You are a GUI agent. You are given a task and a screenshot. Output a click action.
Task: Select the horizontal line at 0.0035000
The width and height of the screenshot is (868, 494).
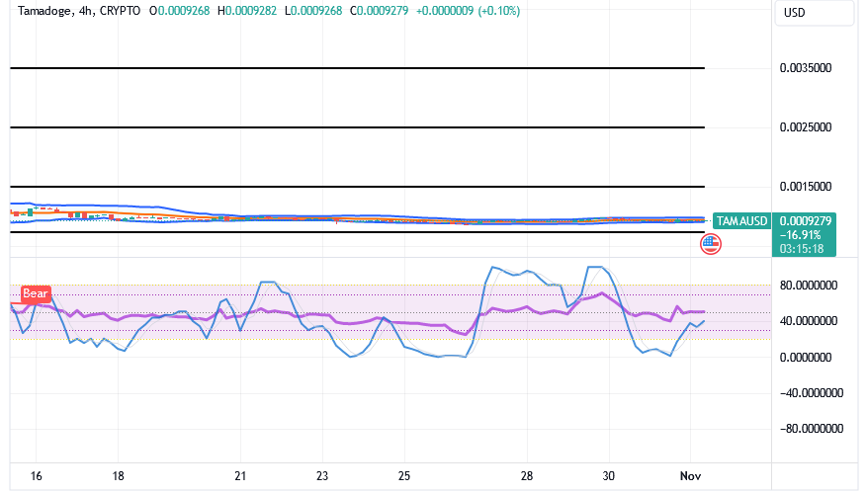pyautogui.click(x=357, y=68)
